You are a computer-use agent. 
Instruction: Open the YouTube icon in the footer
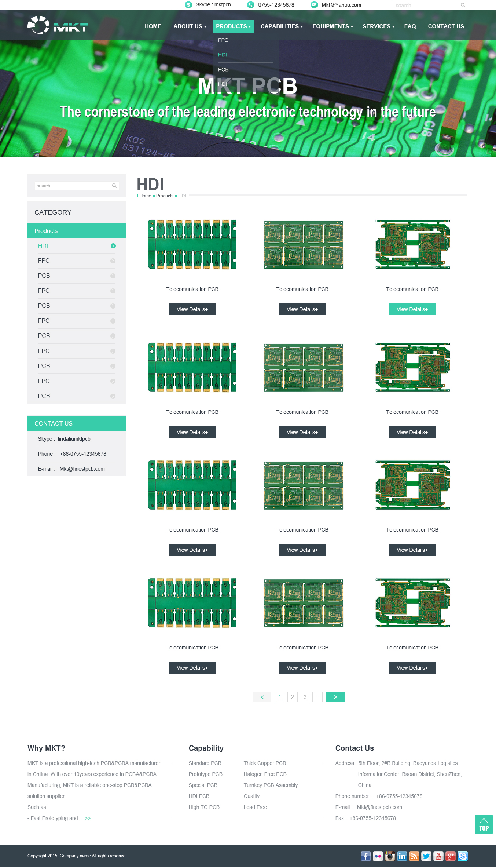[438, 856]
